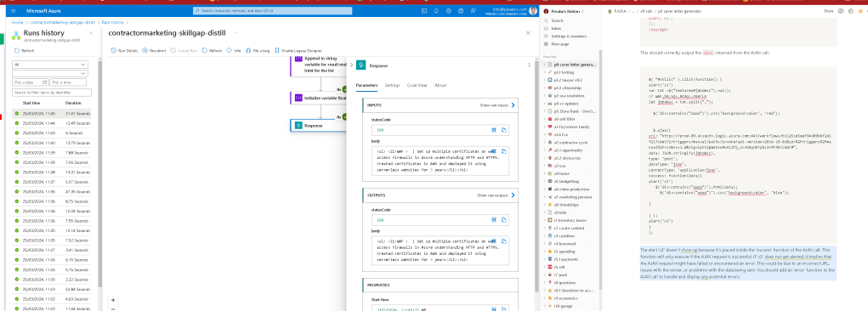The width and height of the screenshot is (868, 311).
Task: Open the Response panel more options menu
Action: pos(529,65)
